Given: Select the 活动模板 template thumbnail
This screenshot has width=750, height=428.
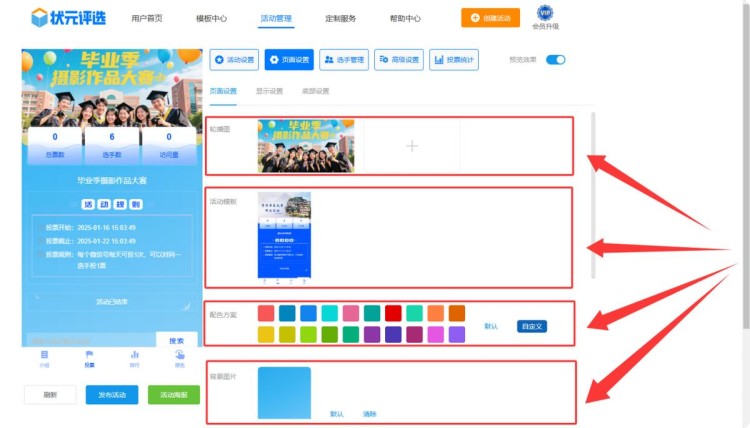Looking at the screenshot, I should point(284,235).
